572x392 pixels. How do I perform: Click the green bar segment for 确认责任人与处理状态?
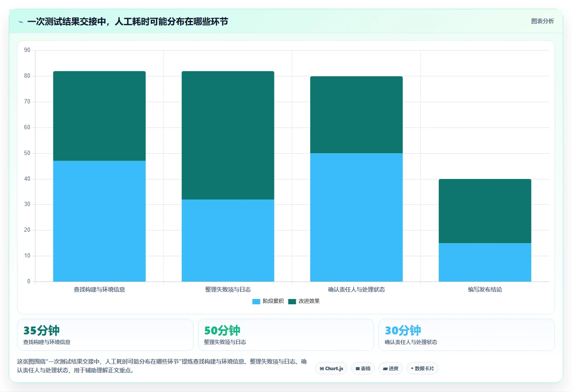click(x=356, y=115)
